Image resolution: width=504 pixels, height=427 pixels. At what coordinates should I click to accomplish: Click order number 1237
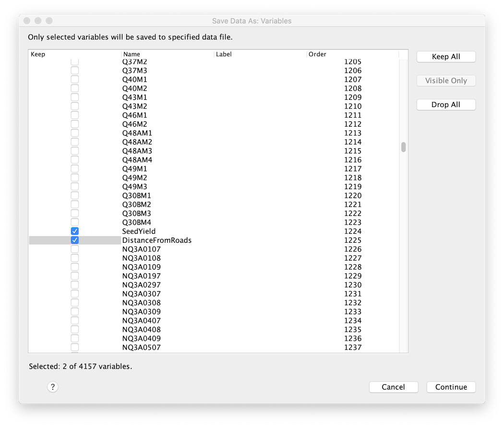coord(353,347)
